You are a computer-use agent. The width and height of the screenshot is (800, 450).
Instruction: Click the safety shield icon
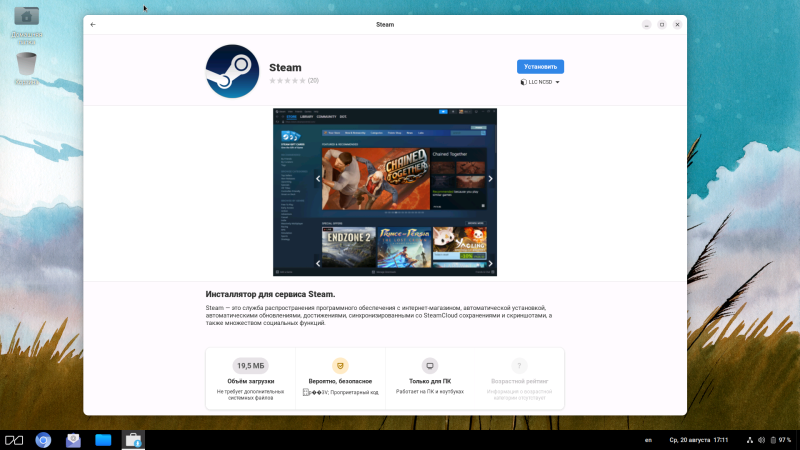pyautogui.click(x=340, y=366)
